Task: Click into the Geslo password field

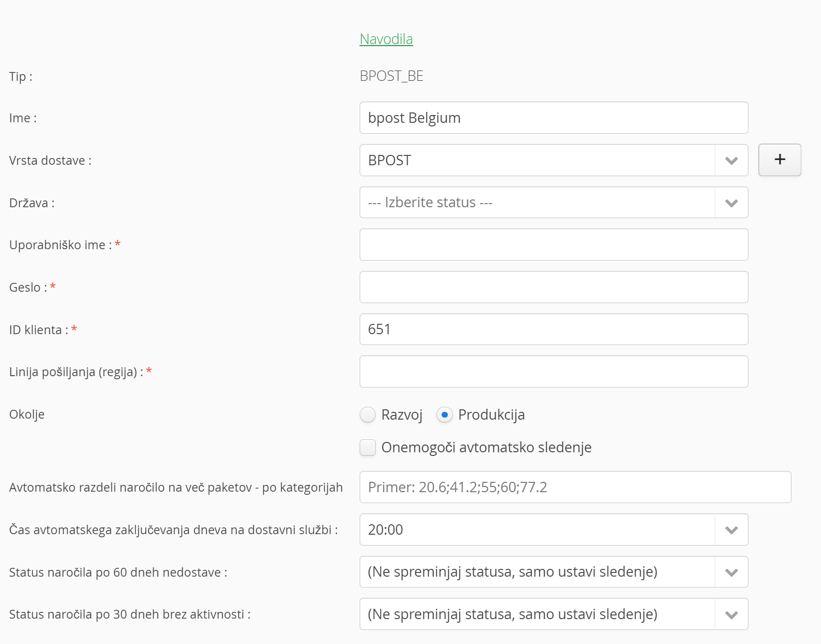Action: pos(554,287)
